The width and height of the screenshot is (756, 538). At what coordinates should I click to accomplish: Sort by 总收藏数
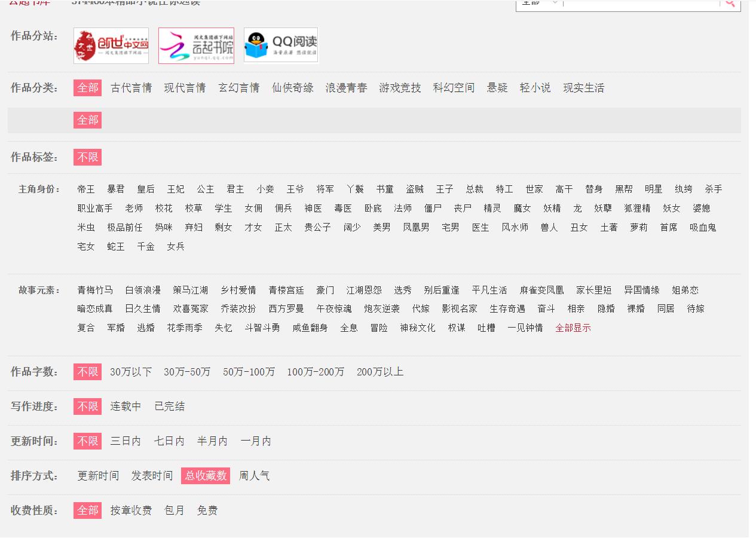coord(206,476)
